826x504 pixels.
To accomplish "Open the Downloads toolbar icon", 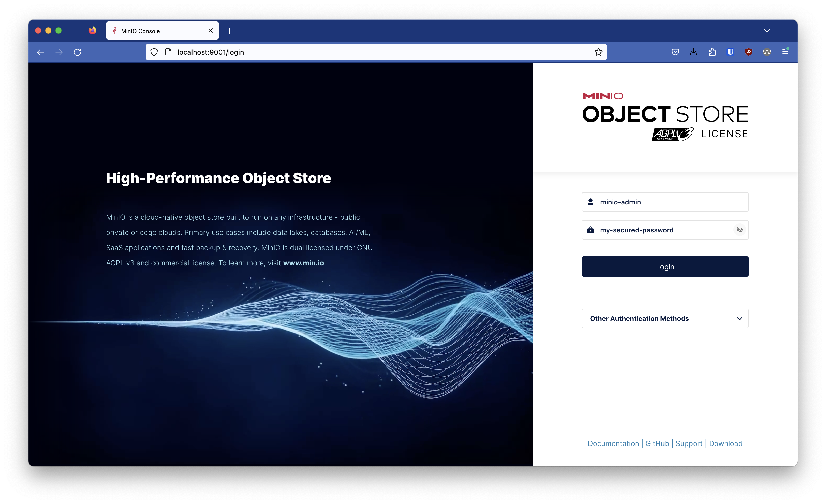I will pyautogui.click(x=693, y=52).
